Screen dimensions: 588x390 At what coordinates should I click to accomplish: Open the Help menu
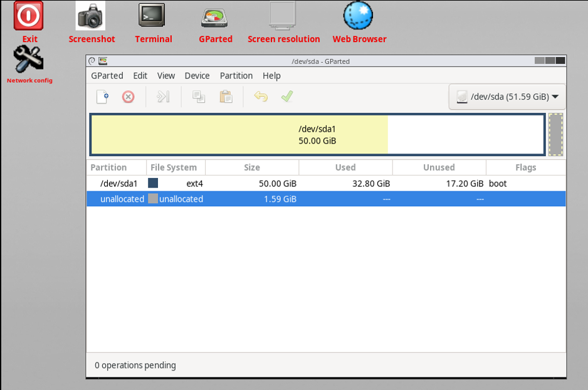(x=271, y=76)
